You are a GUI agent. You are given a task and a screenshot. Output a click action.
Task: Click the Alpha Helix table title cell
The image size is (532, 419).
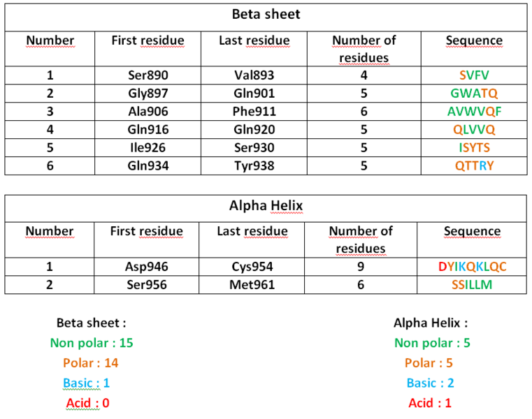tap(266, 206)
